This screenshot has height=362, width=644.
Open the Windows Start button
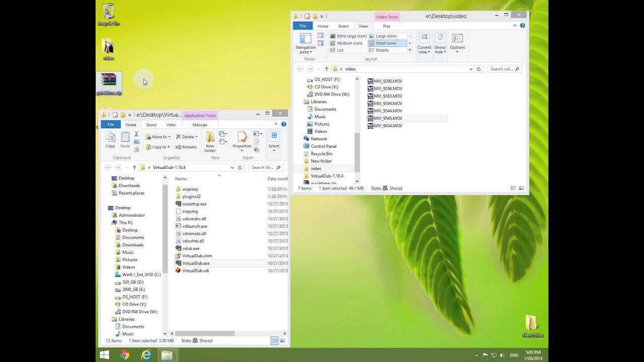click(x=104, y=355)
